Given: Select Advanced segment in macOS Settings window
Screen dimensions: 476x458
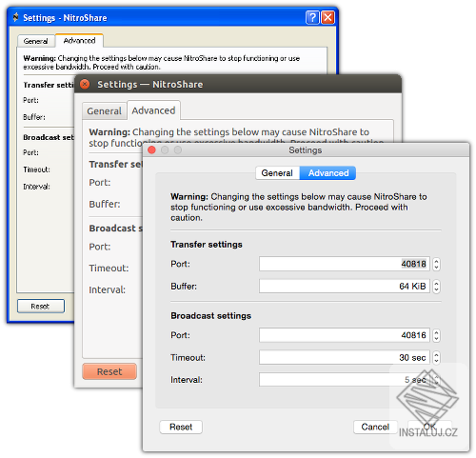Looking at the screenshot, I should [x=327, y=173].
